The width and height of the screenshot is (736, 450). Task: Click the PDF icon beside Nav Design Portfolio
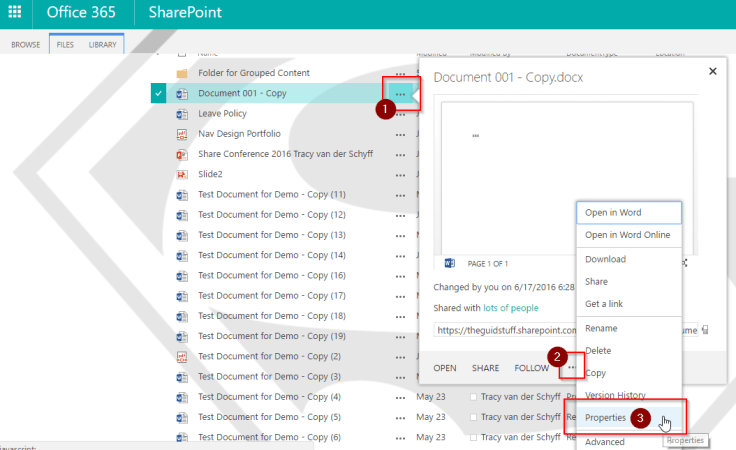pyautogui.click(x=182, y=134)
